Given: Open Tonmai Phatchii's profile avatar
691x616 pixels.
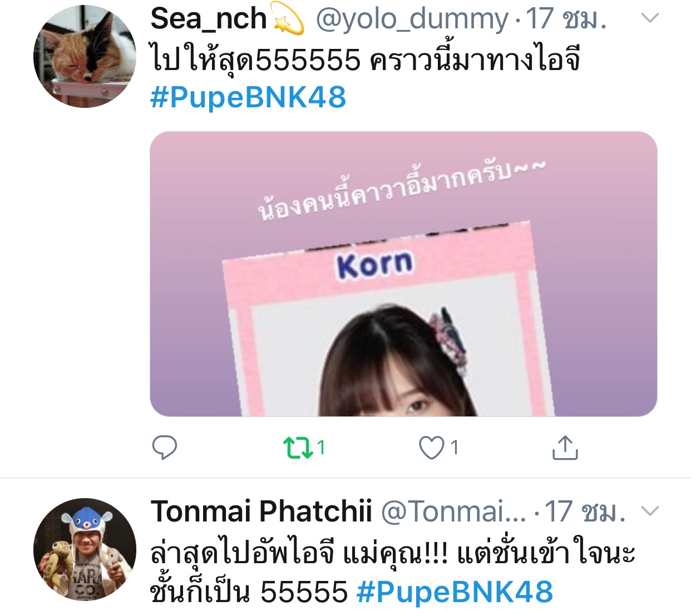Looking at the screenshot, I should [x=85, y=549].
